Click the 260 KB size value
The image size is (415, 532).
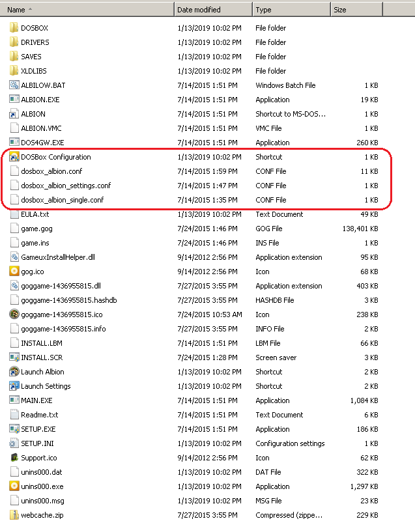(x=367, y=143)
